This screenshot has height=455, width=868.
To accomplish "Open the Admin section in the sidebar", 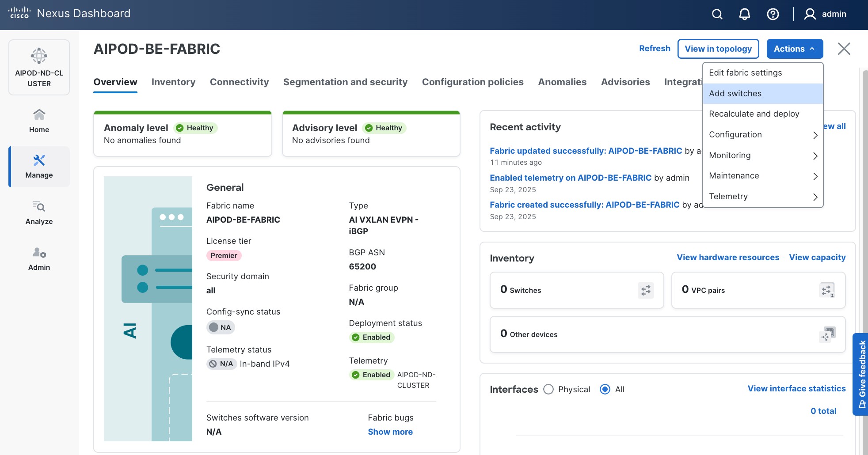I will [x=39, y=258].
